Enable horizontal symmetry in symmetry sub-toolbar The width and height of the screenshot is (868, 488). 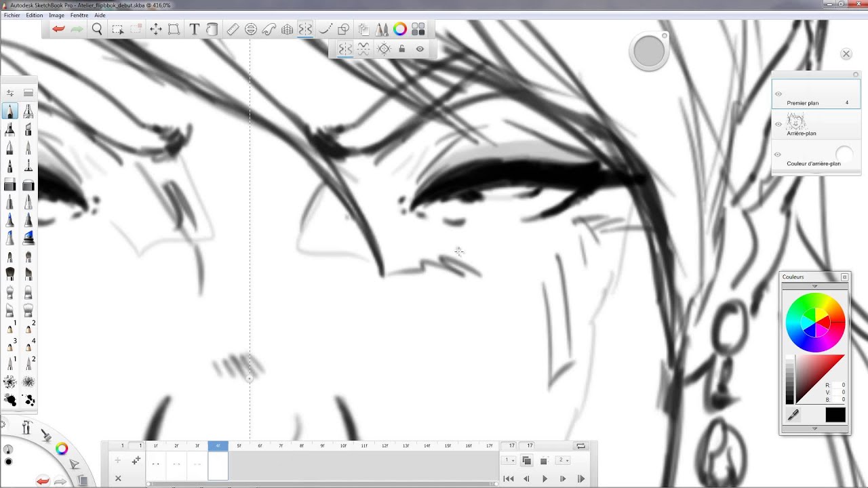[363, 49]
